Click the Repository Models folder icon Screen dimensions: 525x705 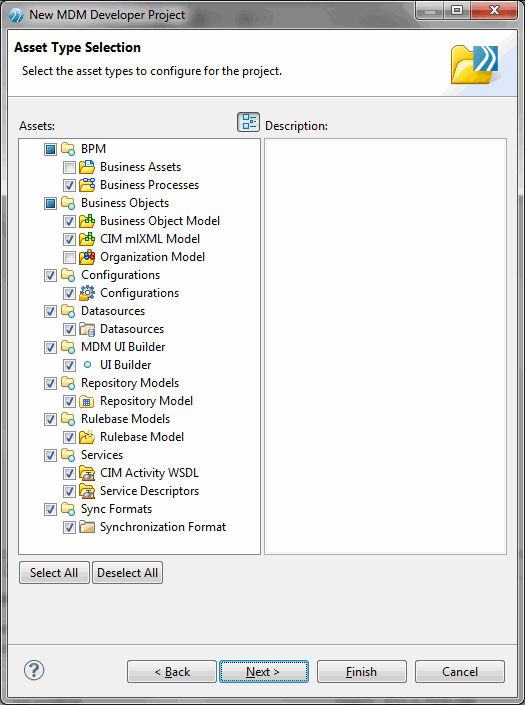68,383
